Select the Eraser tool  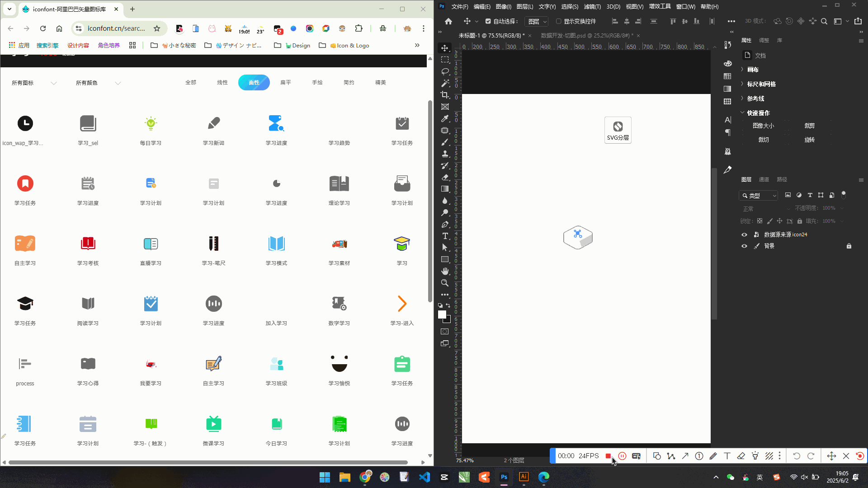(445, 177)
